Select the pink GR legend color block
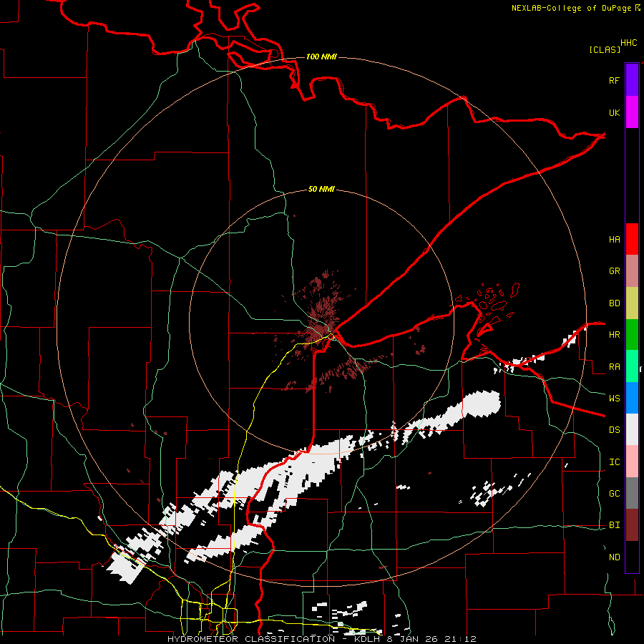This screenshot has height=644, width=644. pos(632,271)
